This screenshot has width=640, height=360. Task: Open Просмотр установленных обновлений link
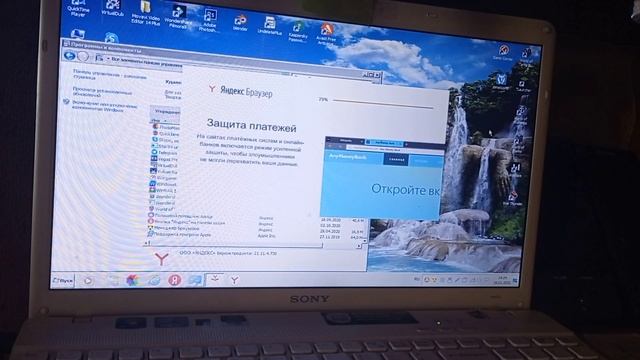coord(102,92)
